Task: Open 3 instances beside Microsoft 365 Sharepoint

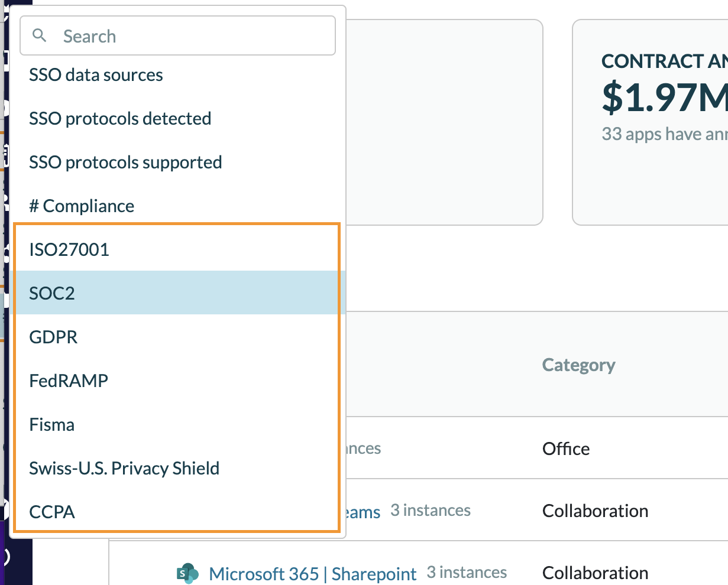Action: (467, 573)
